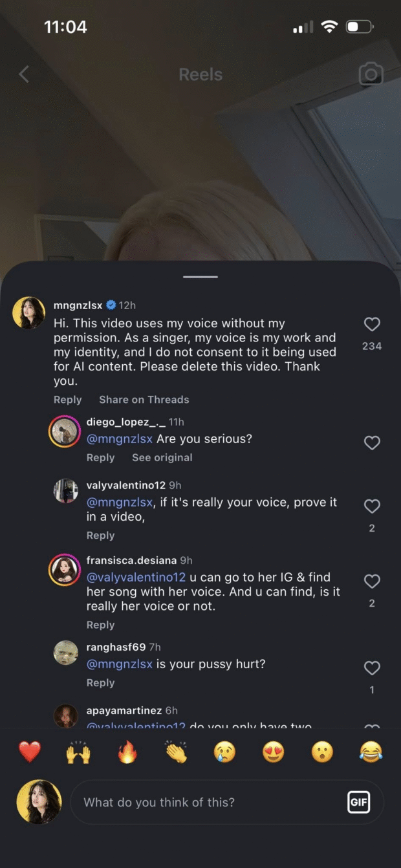Expand See original under diego_lopez_._ reply
The width and height of the screenshot is (401, 868).
162,458
